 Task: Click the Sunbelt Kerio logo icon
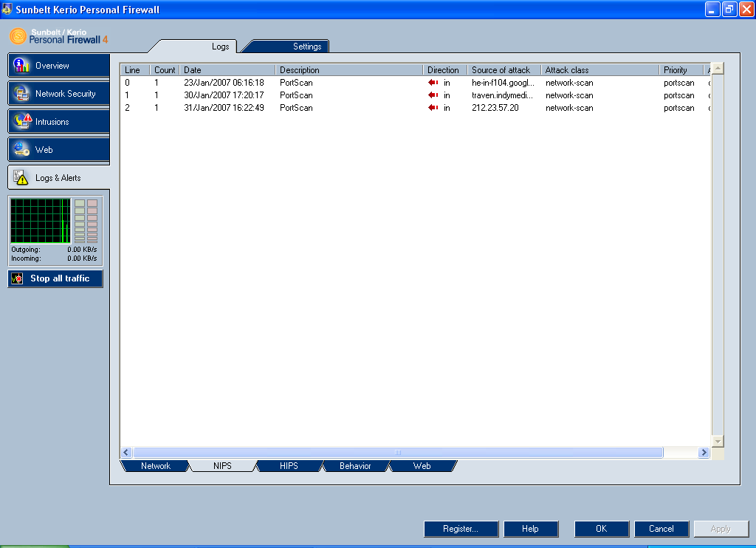[x=18, y=36]
